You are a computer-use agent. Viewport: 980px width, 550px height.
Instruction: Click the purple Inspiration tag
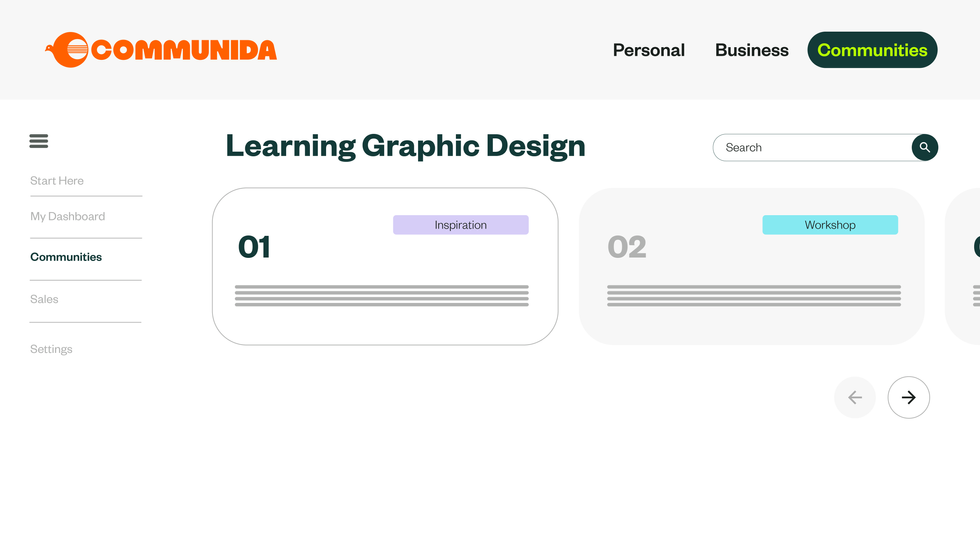[x=460, y=225]
